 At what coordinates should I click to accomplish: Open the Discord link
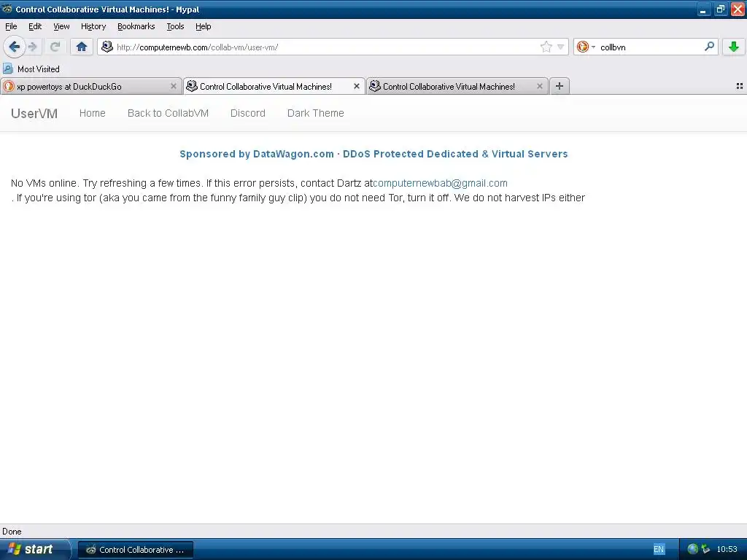(x=248, y=113)
